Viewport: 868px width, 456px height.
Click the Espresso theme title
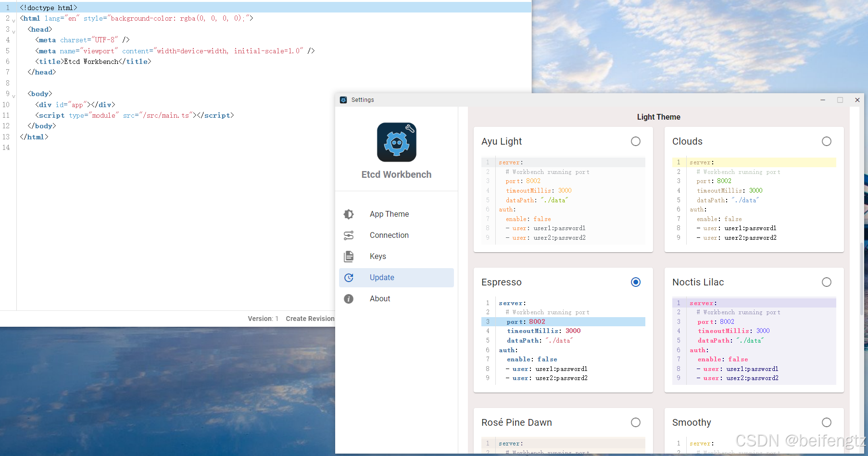click(x=502, y=282)
